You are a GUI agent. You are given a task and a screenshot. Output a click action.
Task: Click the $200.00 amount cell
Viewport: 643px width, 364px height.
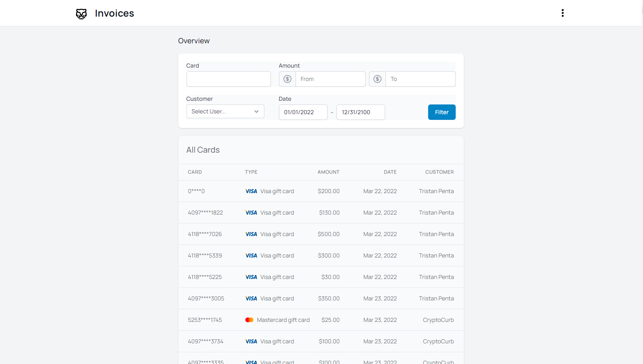329,191
